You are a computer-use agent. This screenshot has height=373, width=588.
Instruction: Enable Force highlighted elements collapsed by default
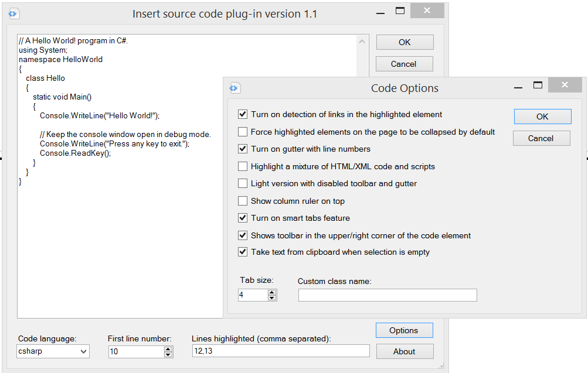point(243,132)
